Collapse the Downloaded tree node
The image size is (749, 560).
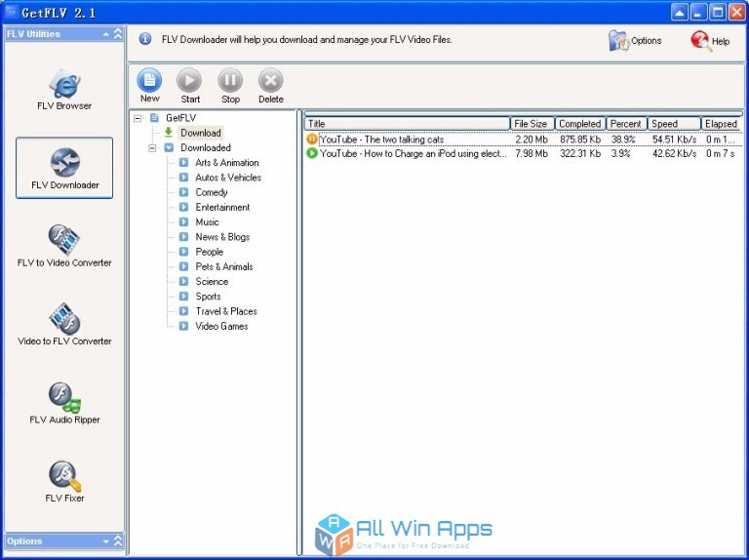(152, 148)
